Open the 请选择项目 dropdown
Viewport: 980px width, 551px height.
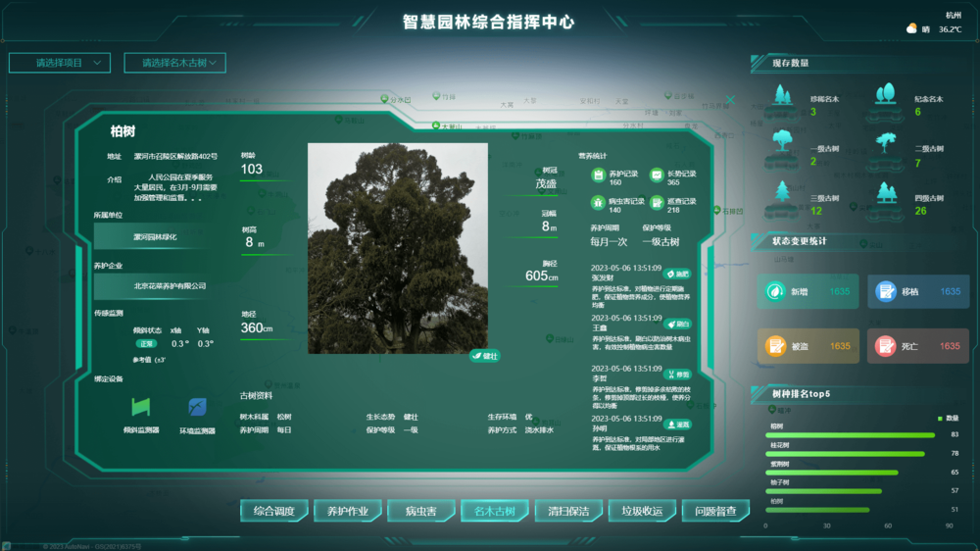click(x=60, y=63)
